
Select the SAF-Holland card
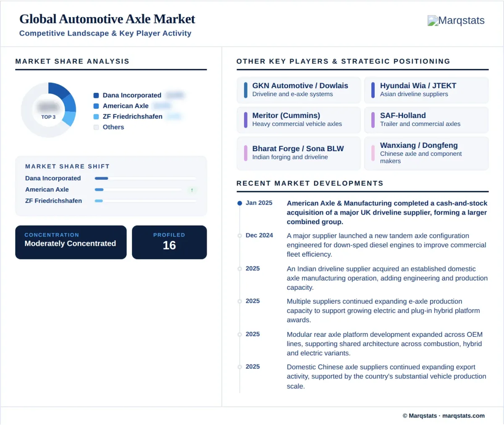tap(426, 120)
